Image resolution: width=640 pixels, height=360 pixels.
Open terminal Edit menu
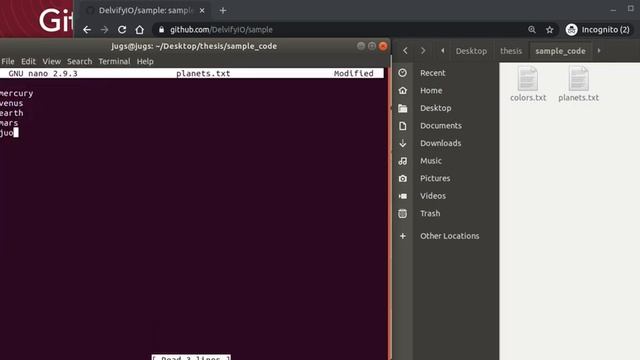[x=28, y=61]
